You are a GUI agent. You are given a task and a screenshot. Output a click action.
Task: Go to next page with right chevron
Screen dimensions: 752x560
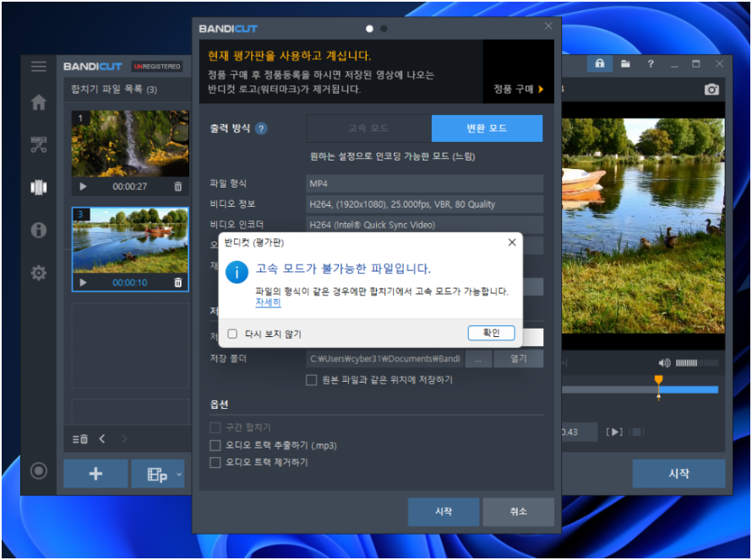124,438
